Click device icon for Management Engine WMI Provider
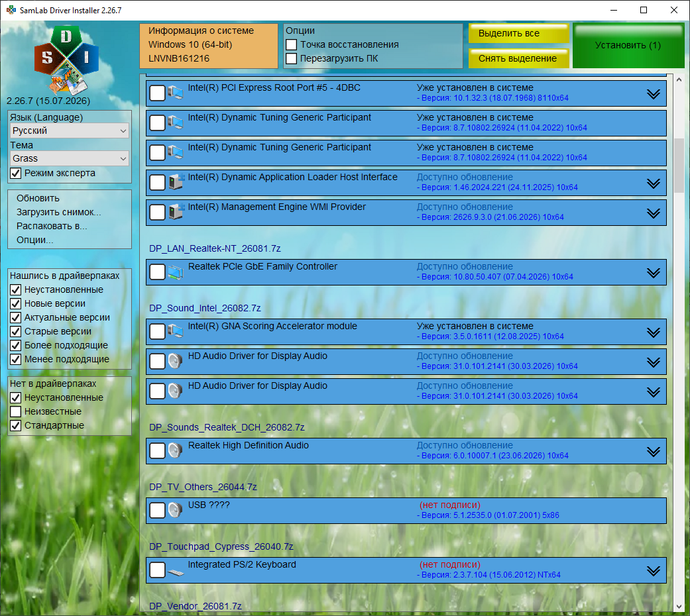The height and width of the screenshot is (616, 690). 176,212
